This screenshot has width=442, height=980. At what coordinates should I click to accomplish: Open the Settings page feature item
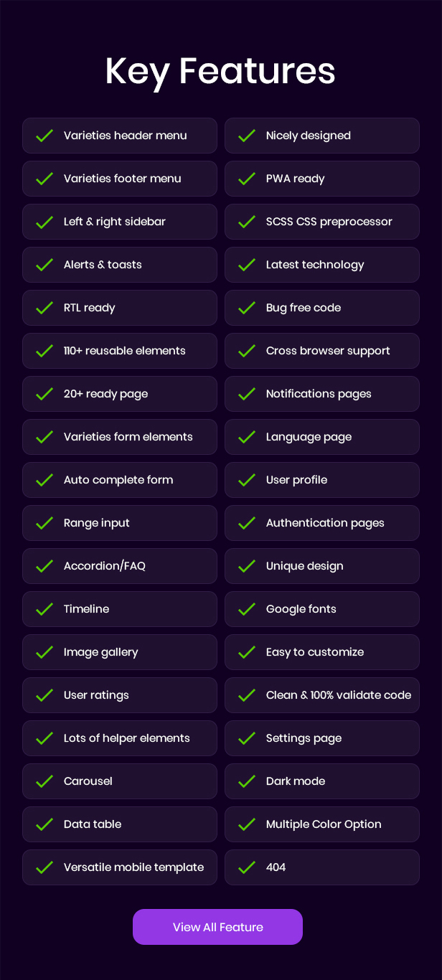pyautogui.click(x=322, y=738)
